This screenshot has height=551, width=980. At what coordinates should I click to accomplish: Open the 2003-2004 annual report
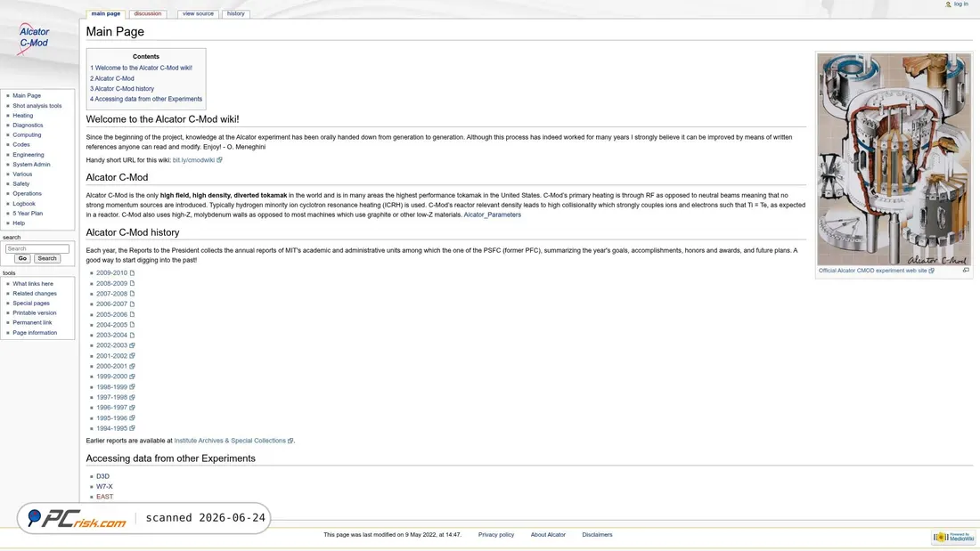(111, 336)
